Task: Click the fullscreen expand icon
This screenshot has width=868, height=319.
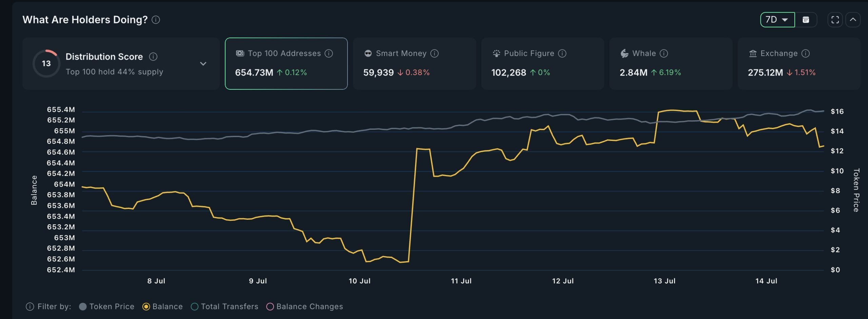Action: pyautogui.click(x=835, y=20)
